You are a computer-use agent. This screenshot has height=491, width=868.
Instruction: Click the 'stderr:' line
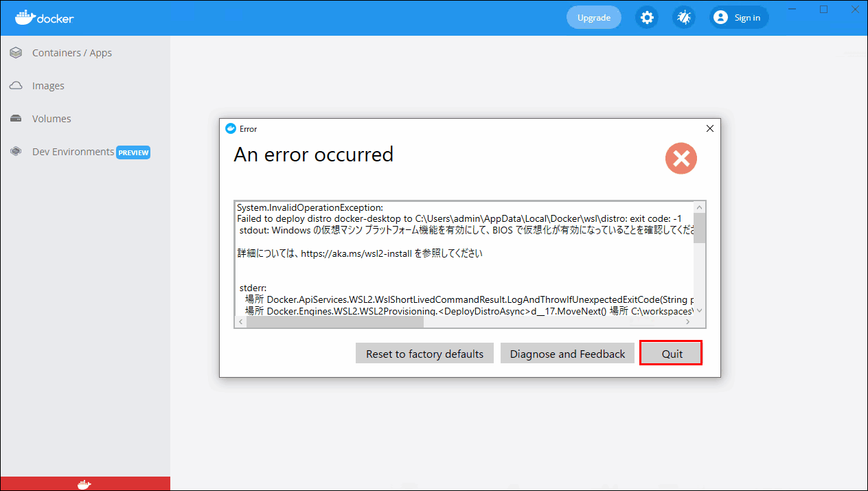[x=253, y=287]
